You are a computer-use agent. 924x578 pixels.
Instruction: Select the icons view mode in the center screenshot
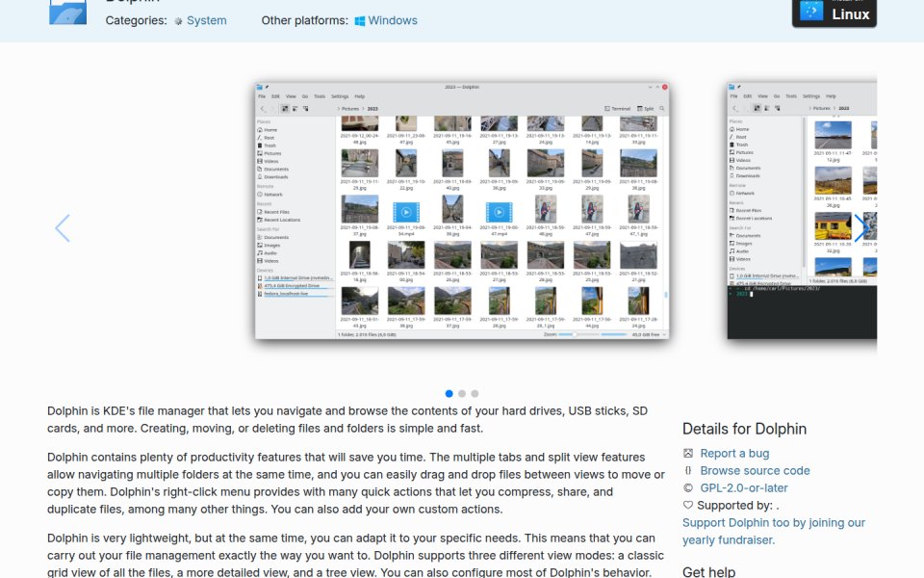(285, 109)
